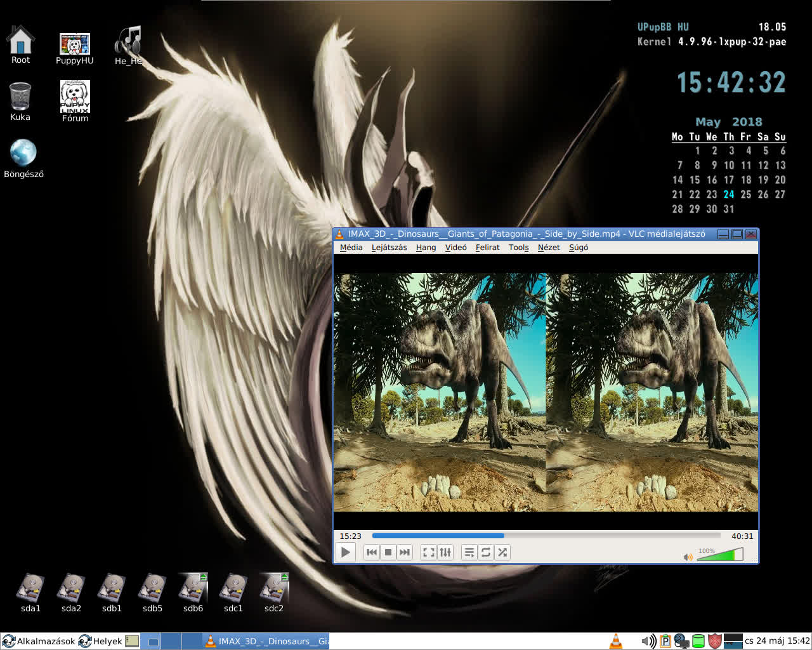Click the clipboard tray icon

(665, 641)
